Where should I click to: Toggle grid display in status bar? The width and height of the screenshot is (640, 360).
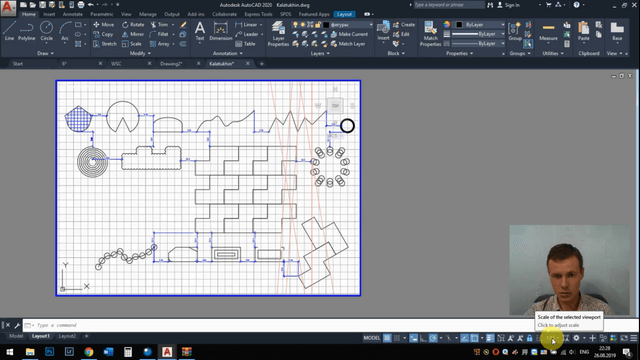387,338
